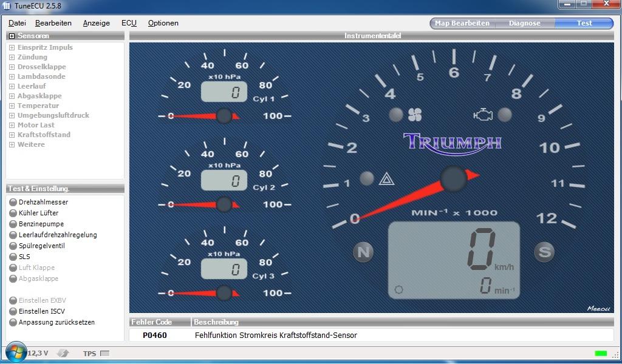Select the Test tab
Screen dimensions: 622x364
584,23
